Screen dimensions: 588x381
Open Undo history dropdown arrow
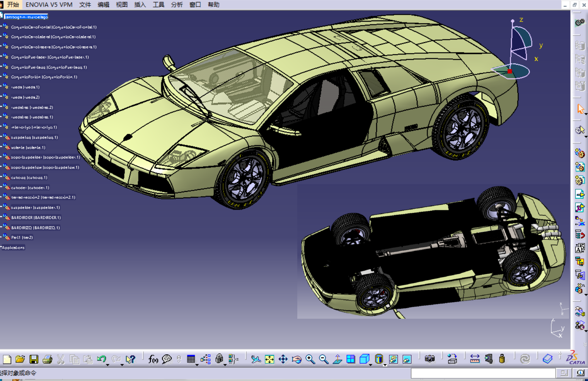(108, 364)
